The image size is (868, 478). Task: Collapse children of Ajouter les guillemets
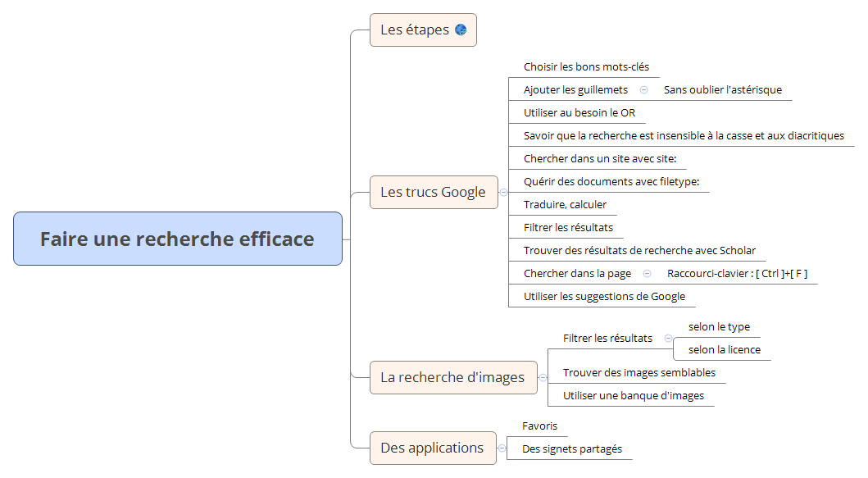643,90
